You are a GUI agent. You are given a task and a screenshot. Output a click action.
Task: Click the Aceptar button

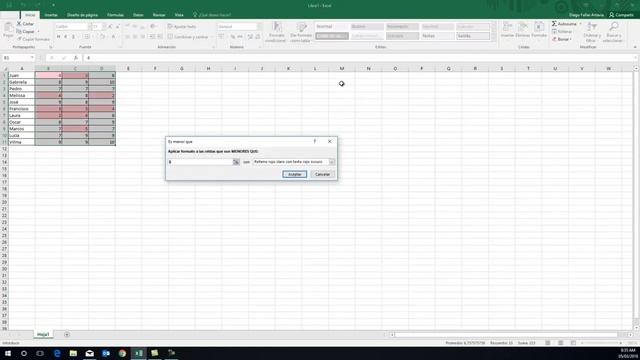tap(294, 174)
